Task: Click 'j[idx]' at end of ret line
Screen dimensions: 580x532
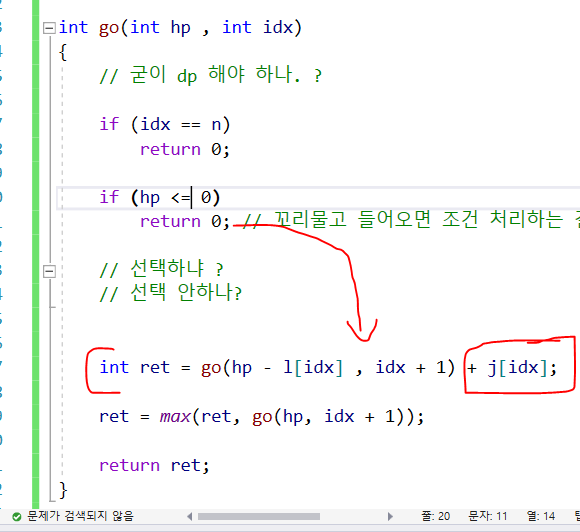Action: [517, 368]
